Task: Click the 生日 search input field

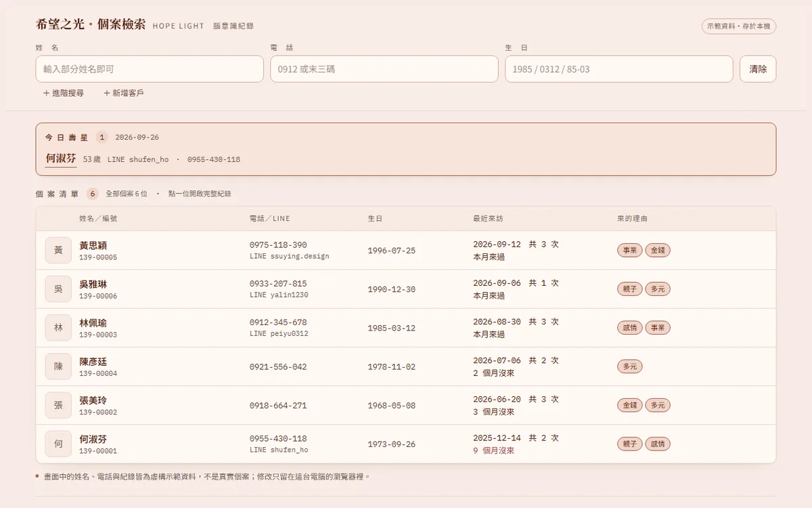Action: pos(619,69)
